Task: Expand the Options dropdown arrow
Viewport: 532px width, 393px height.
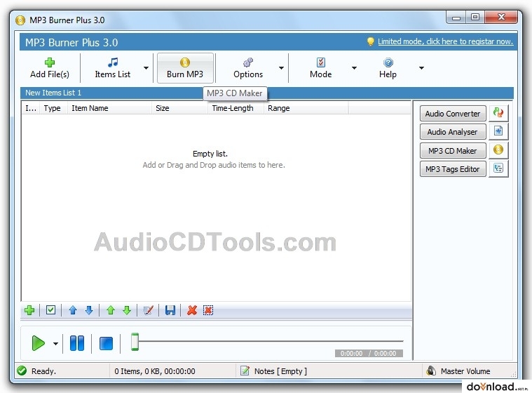Action: pyautogui.click(x=281, y=68)
